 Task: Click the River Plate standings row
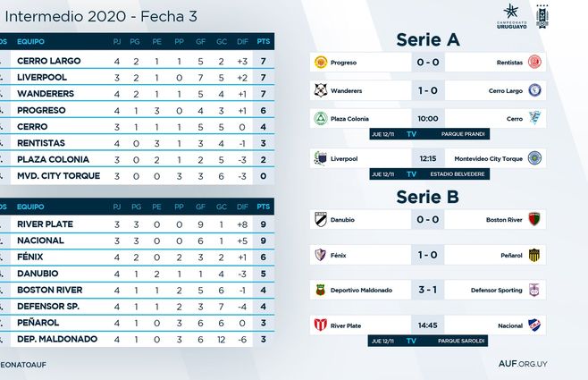[138, 224]
